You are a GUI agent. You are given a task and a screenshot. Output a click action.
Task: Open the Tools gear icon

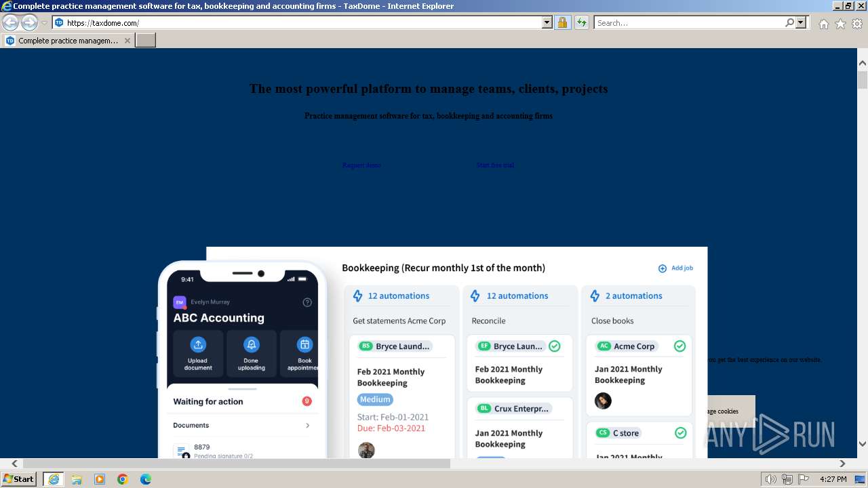[857, 24]
